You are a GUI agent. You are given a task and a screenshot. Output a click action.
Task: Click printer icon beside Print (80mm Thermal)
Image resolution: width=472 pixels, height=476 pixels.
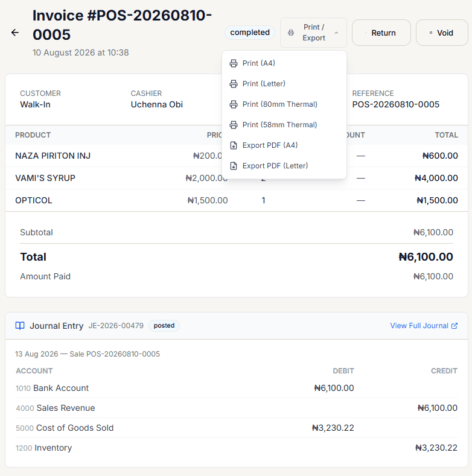tap(233, 104)
